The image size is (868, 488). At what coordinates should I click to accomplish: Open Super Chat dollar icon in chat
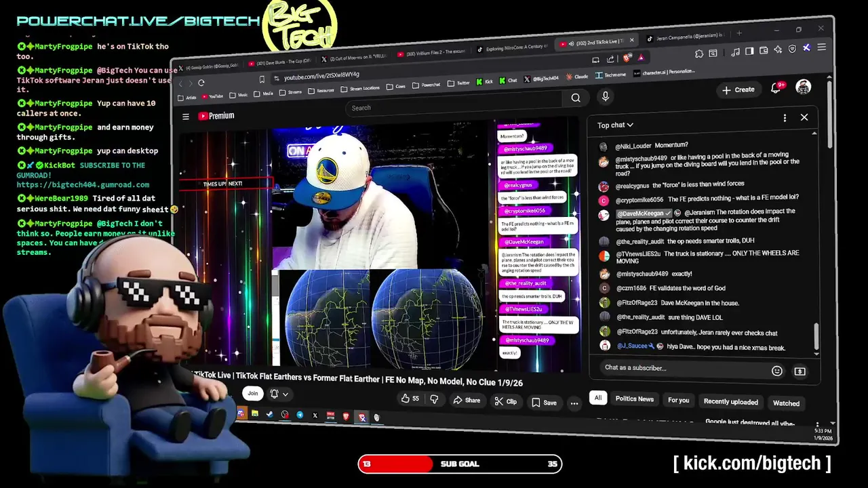[x=800, y=371]
